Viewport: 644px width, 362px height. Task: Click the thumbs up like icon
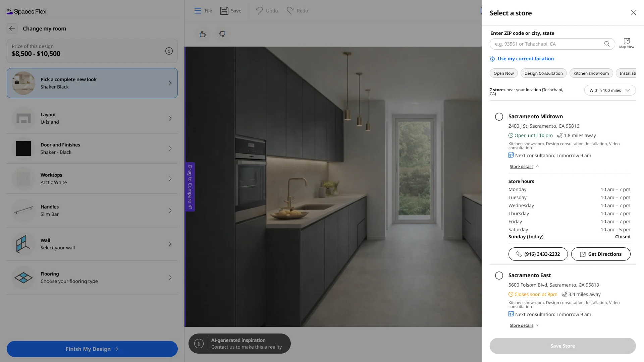(x=202, y=34)
